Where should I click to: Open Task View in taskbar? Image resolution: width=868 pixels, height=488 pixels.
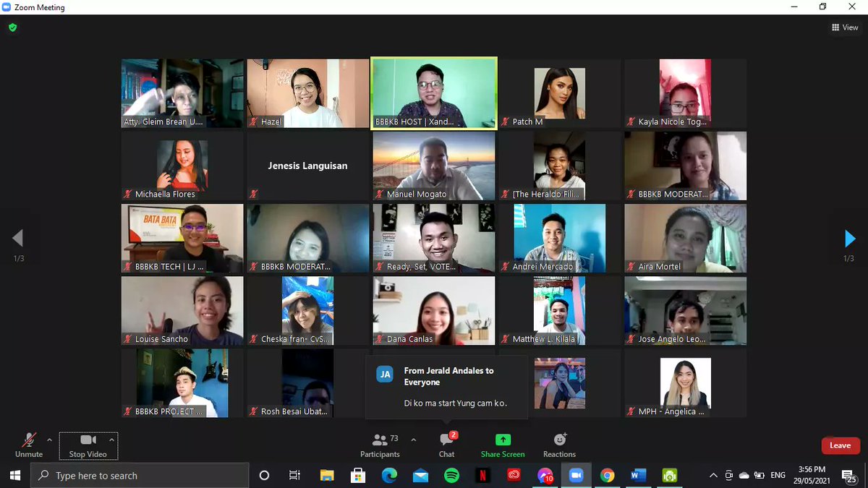click(x=294, y=475)
